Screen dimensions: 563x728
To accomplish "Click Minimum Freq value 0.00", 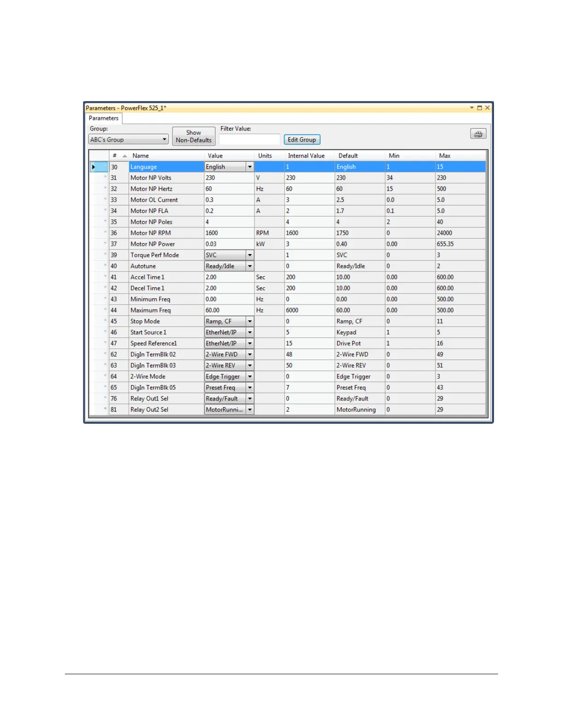I will [229, 299].
